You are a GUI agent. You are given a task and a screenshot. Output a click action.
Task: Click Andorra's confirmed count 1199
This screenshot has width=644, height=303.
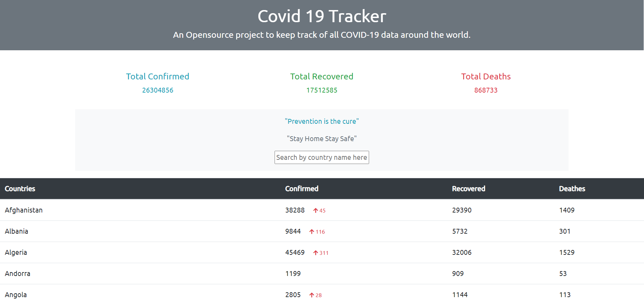point(293,274)
